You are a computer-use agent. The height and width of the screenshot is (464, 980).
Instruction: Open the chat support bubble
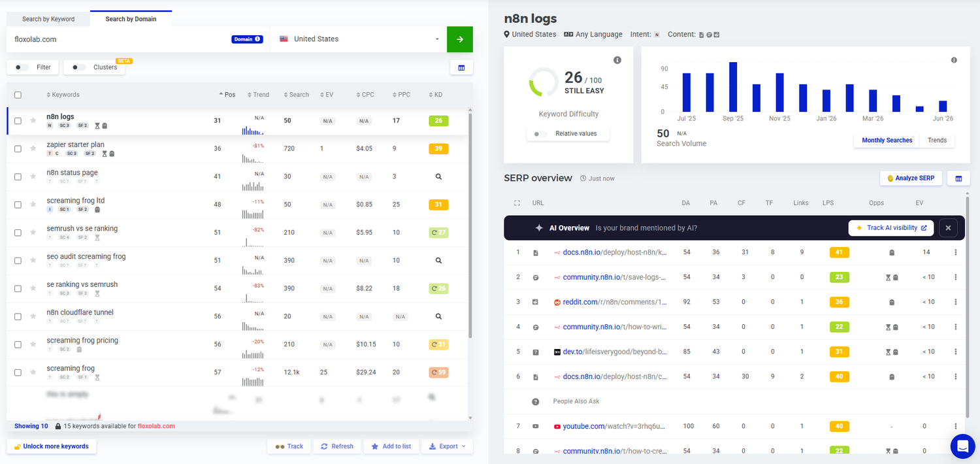[x=962, y=446]
